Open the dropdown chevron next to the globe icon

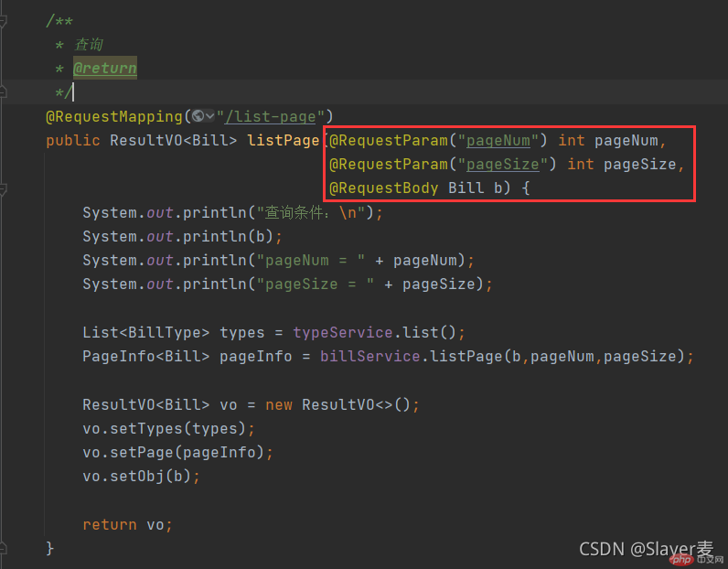pos(209,115)
